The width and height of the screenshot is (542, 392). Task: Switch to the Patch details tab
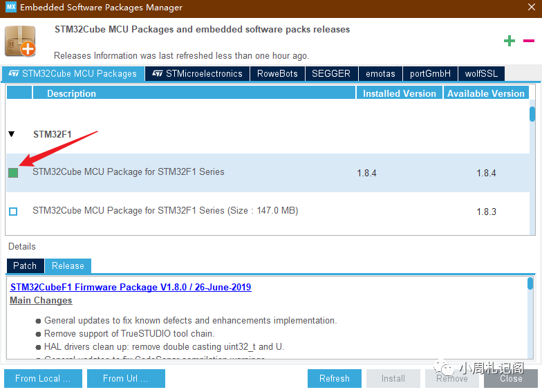[25, 265]
